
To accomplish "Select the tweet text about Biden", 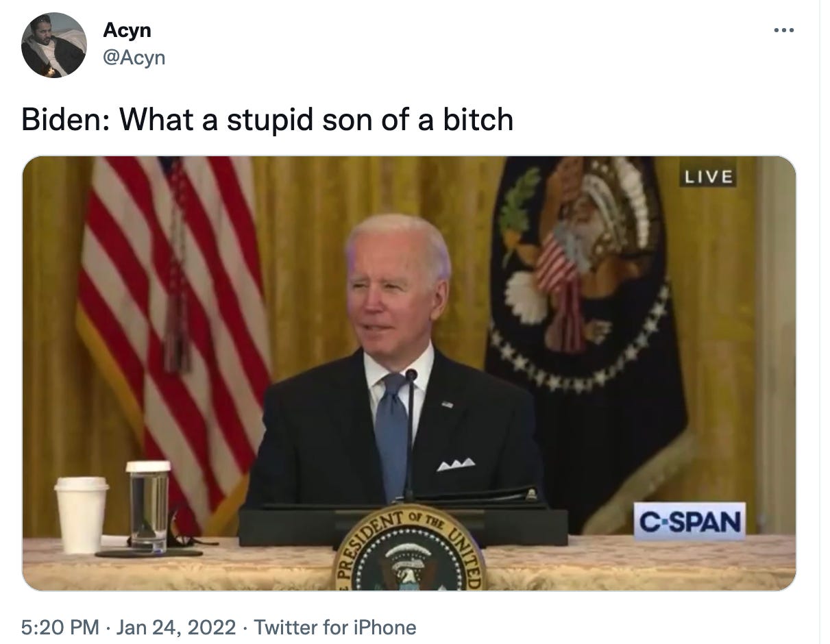I will 267,119.
